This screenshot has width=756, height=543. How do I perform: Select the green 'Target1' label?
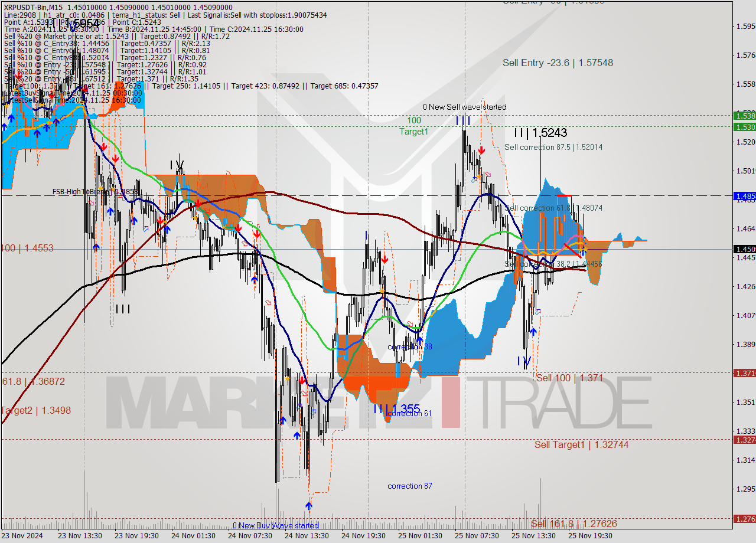413,132
